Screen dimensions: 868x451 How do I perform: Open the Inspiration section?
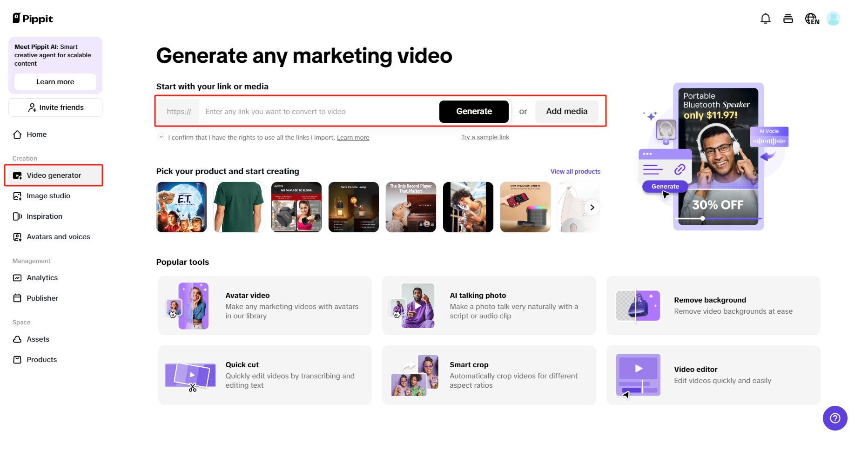coord(44,216)
